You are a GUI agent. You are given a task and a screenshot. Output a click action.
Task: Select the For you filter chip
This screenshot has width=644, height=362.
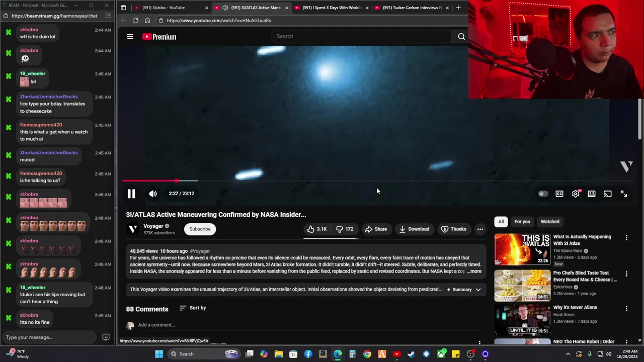522,221
